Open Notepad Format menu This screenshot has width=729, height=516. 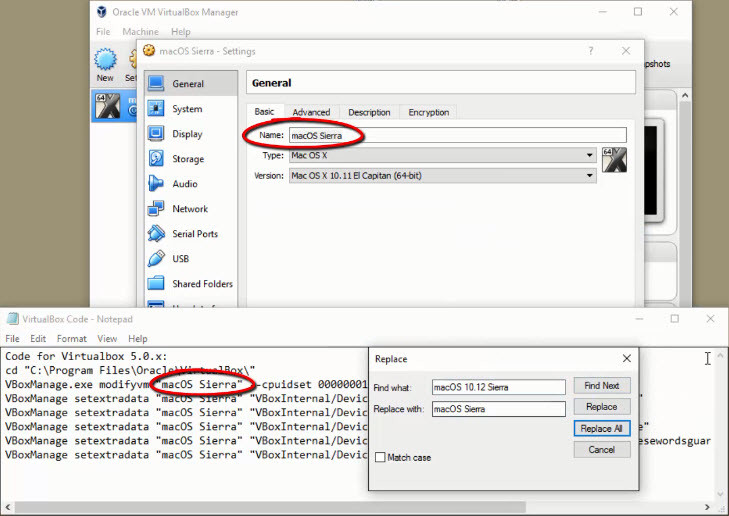(72, 338)
